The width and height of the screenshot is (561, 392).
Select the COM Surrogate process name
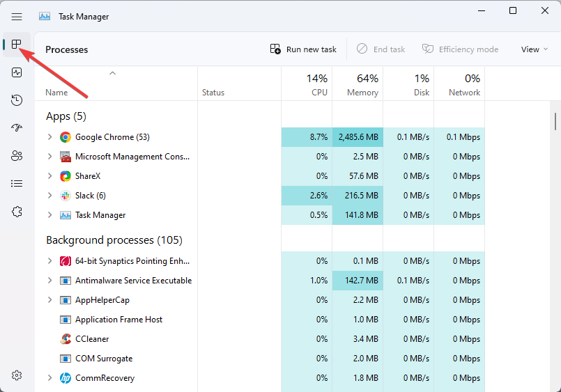pos(104,359)
